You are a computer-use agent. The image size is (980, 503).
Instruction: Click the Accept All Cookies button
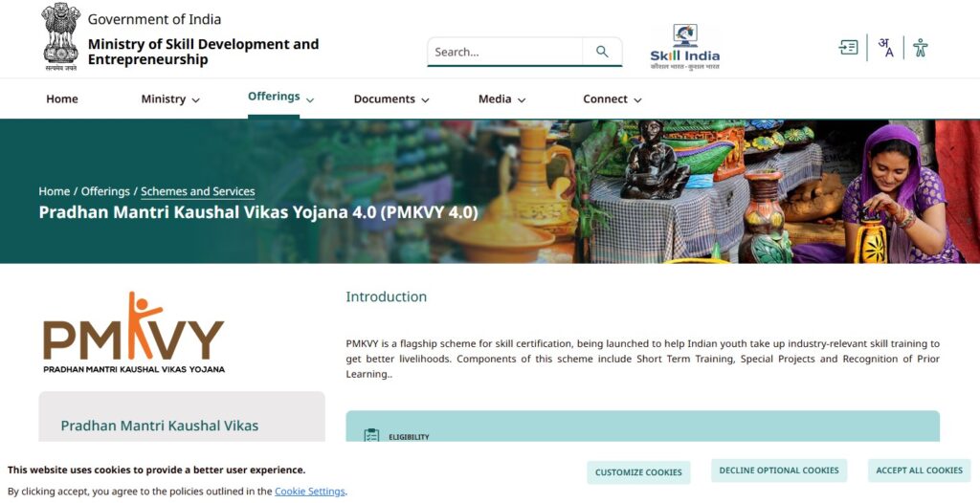pyautogui.click(x=919, y=470)
